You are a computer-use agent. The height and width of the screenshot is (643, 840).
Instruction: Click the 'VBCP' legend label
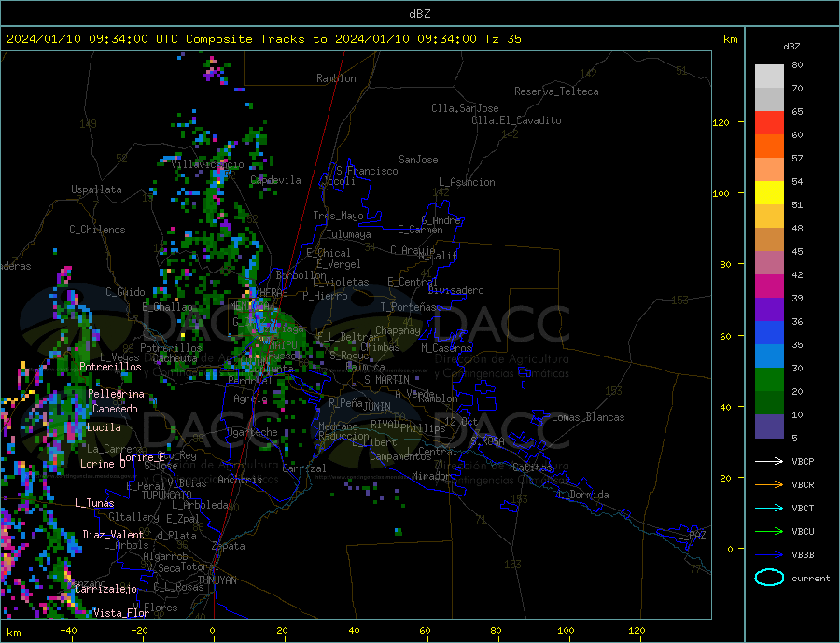point(803,461)
